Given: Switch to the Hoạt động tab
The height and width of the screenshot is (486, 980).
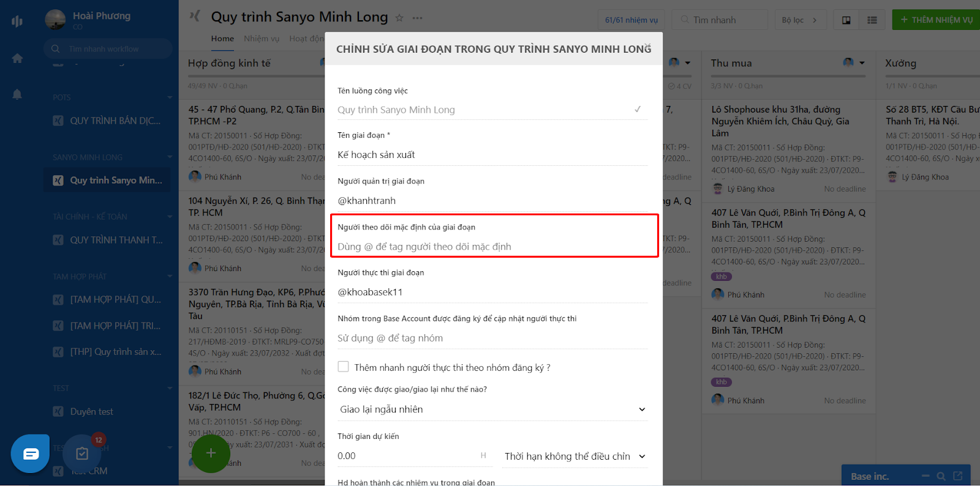Looking at the screenshot, I should click(x=307, y=39).
